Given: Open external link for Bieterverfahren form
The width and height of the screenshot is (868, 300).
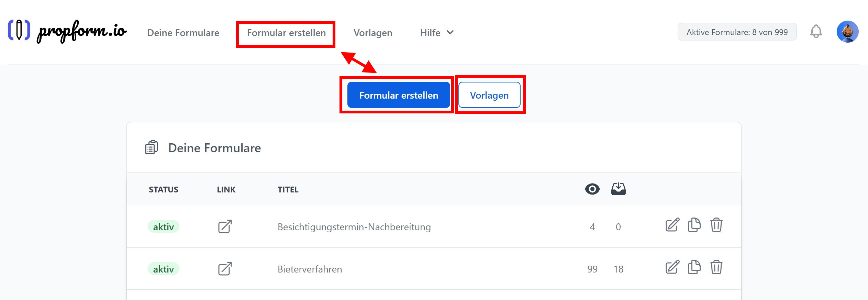Looking at the screenshot, I should click(x=225, y=269).
